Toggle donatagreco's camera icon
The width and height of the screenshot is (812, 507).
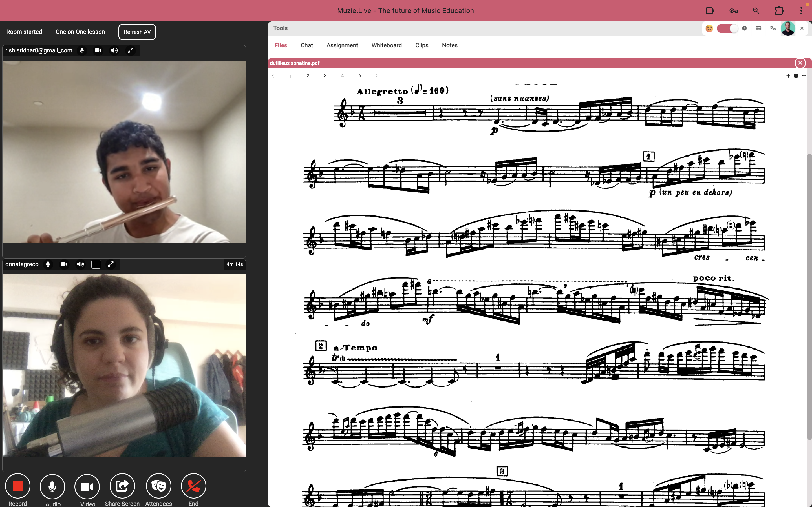[x=64, y=264]
